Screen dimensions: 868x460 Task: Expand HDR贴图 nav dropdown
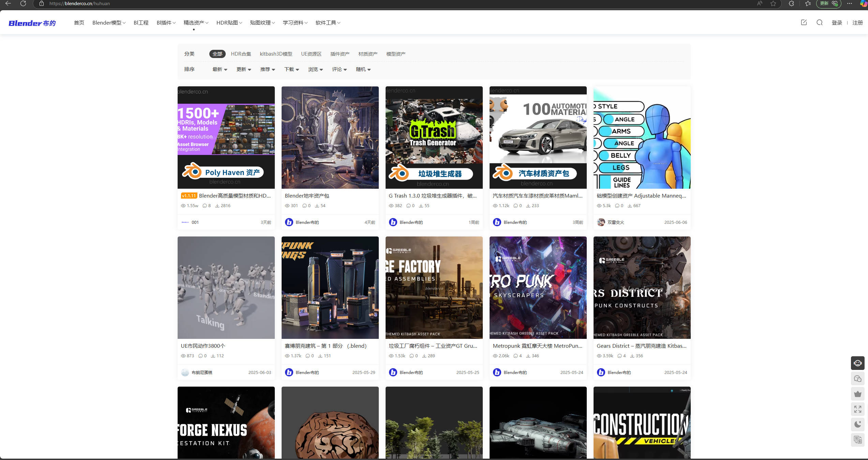229,23
